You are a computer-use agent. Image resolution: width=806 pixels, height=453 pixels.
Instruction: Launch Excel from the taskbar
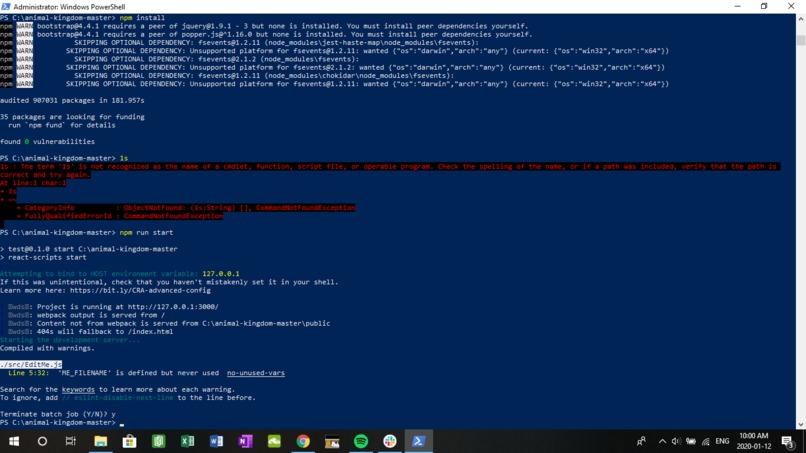pos(187,441)
